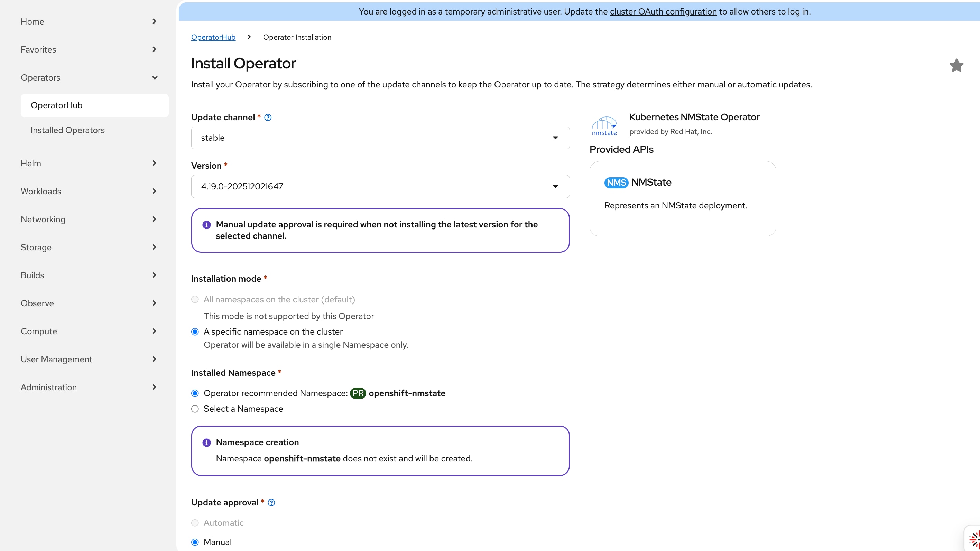Screen dimensions: 980x551
Task: Expand the Storage nav section
Action: (88, 247)
